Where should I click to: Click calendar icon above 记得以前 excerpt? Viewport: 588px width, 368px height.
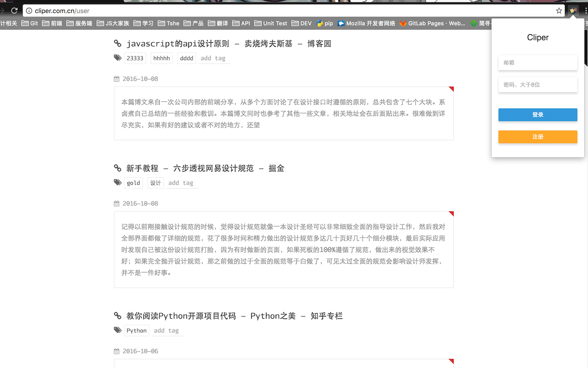pos(117,204)
